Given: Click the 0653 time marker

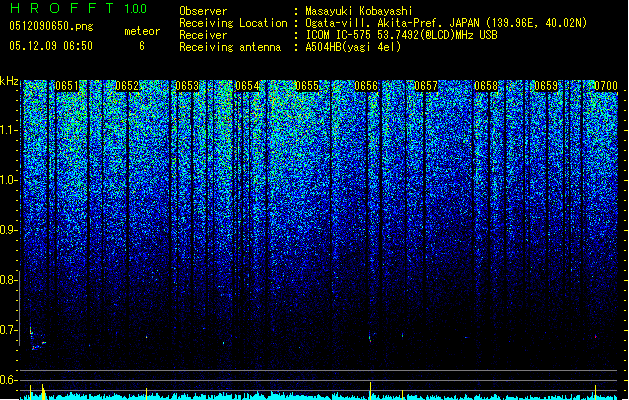Looking at the screenshot, I should (x=187, y=86).
